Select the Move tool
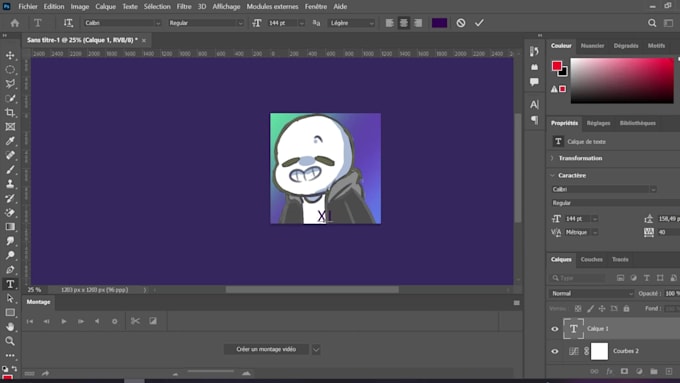Viewport: 680px width, 383px height. 10,56
